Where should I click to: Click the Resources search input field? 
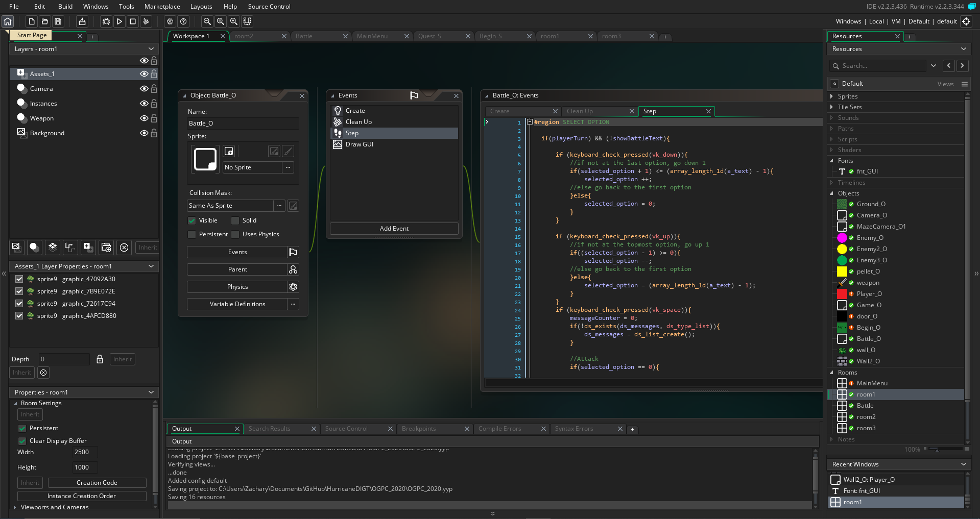(x=882, y=66)
